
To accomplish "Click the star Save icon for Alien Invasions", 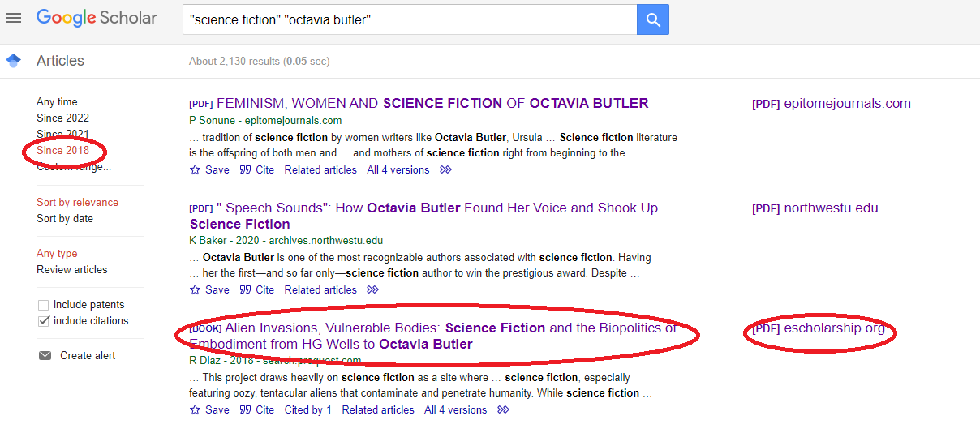I will (195, 410).
